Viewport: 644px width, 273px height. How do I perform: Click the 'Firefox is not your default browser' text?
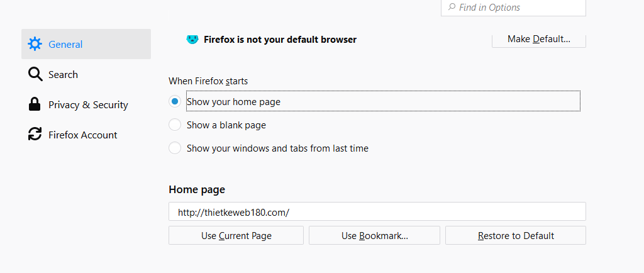pos(280,40)
